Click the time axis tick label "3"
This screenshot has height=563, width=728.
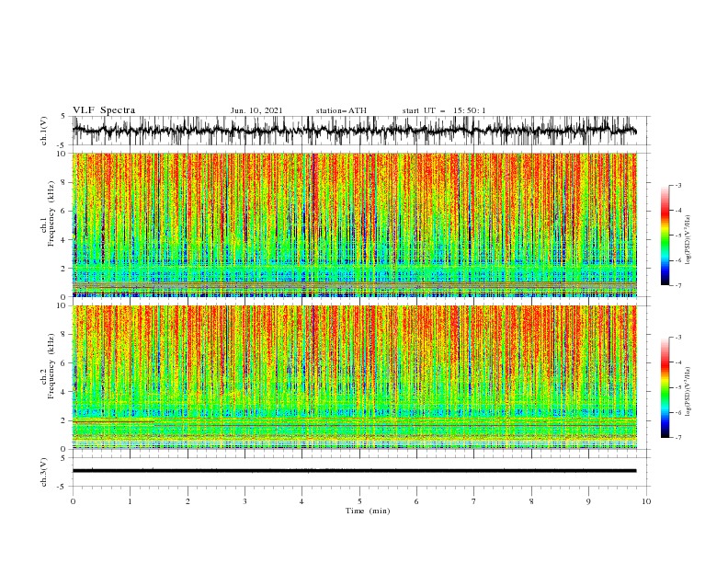click(x=245, y=501)
